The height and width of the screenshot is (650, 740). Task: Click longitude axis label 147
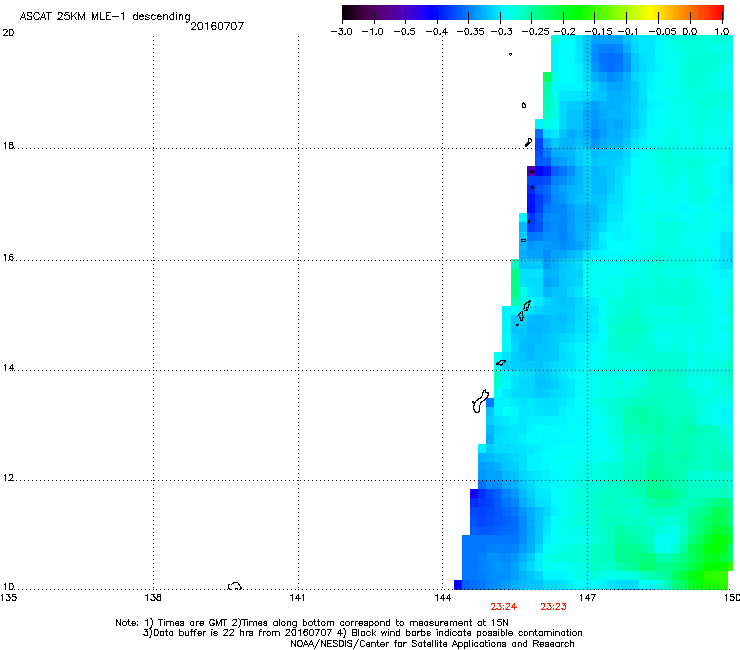[x=587, y=598]
